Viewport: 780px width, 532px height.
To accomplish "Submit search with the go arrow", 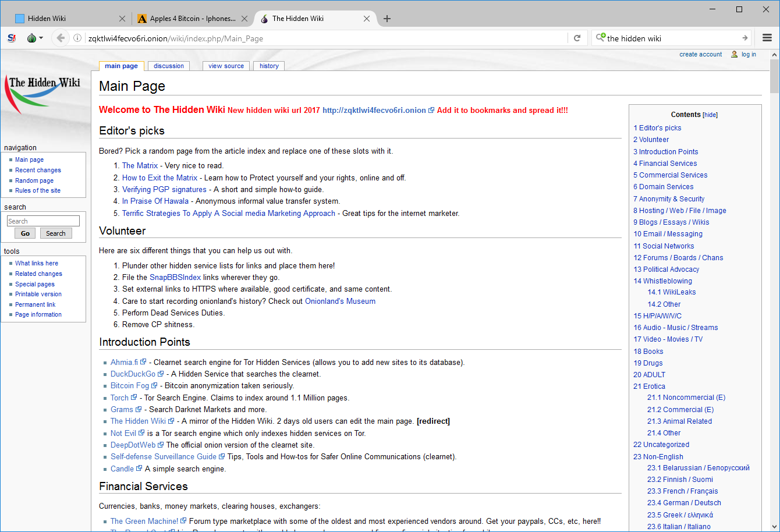I will pyautogui.click(x=744, y=38).
